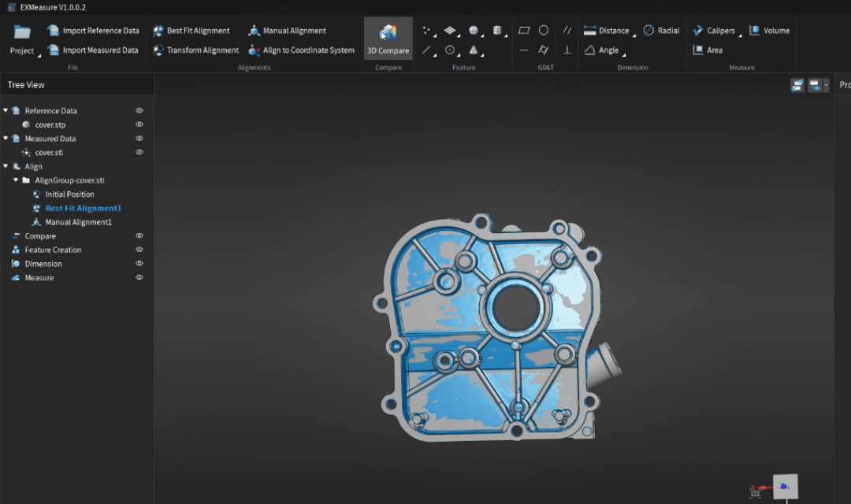851x504 pixels.
Task: Select the Feature Creation tree item
Action: point(53,250)
